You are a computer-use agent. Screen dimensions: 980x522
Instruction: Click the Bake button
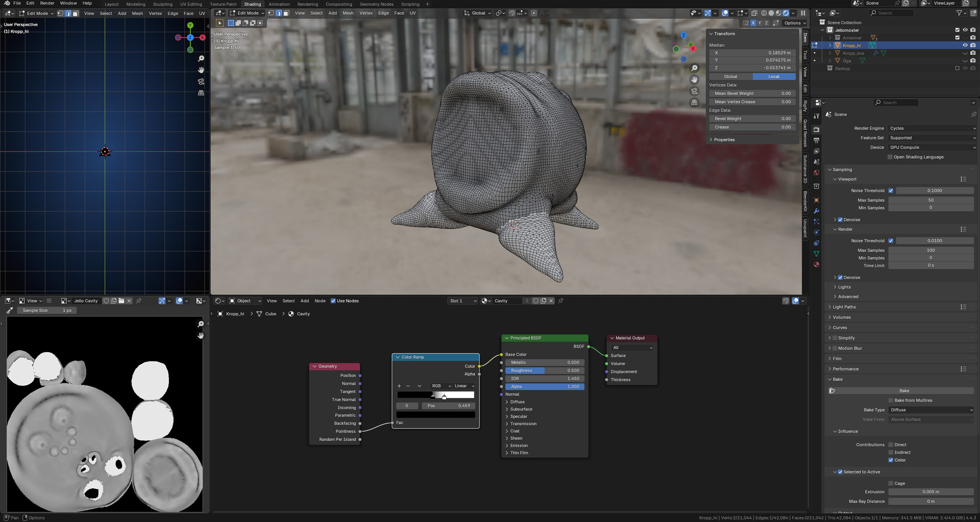903,391
